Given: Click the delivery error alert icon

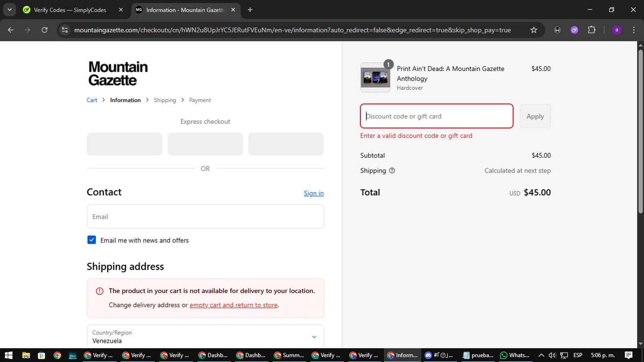Looking at the screenshot, I should click(100, 291).
